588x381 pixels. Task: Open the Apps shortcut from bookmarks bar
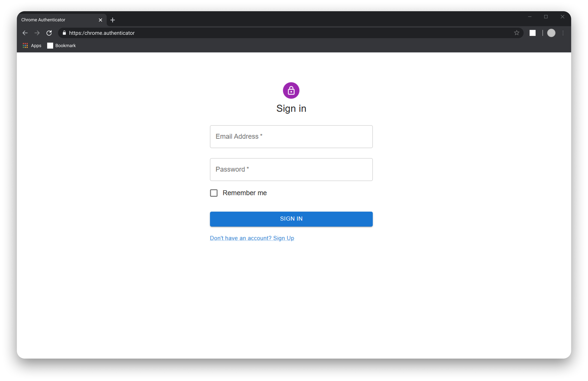(36, 45)
